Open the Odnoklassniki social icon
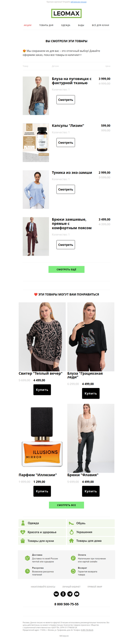This screenshot has height=644, width=133. point(63,594)
